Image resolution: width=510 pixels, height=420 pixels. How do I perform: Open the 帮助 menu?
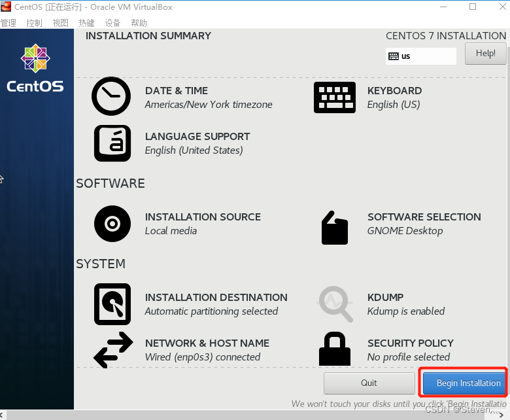139,23
